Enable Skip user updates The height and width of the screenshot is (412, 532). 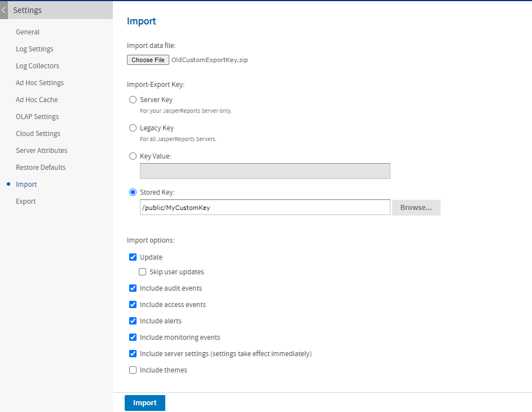[x=143, y=272]
